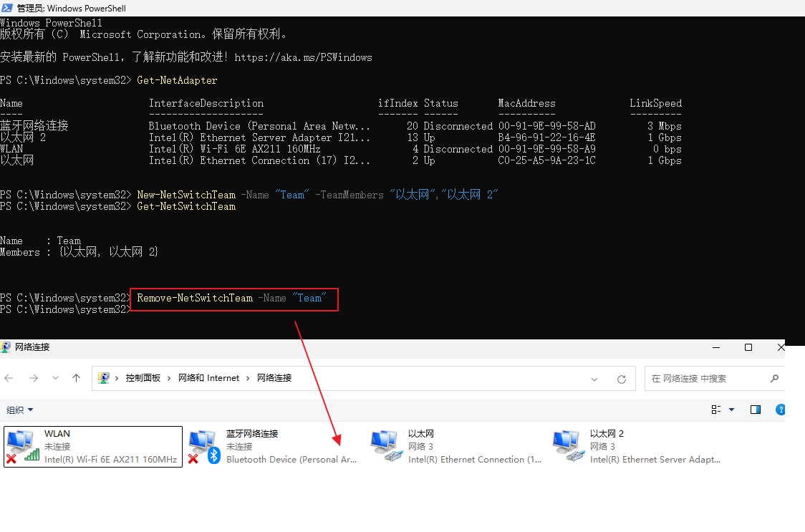Click Intel(R) Ethernet Connection (1... description

[x=475, y=460]
